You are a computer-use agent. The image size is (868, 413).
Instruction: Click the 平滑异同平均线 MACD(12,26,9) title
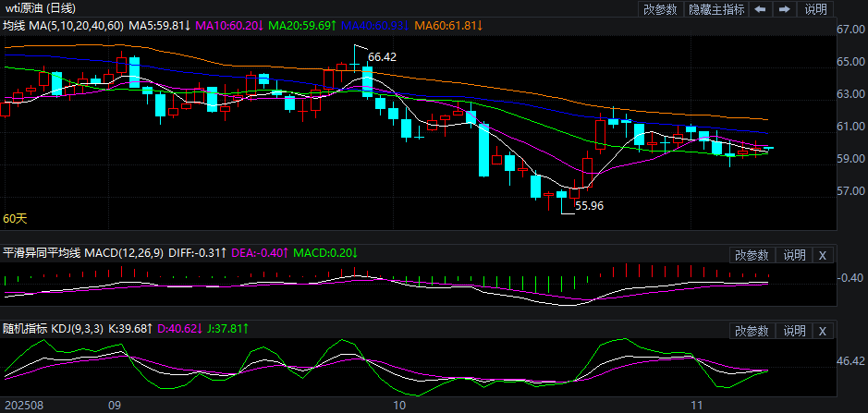coord(82,253)
